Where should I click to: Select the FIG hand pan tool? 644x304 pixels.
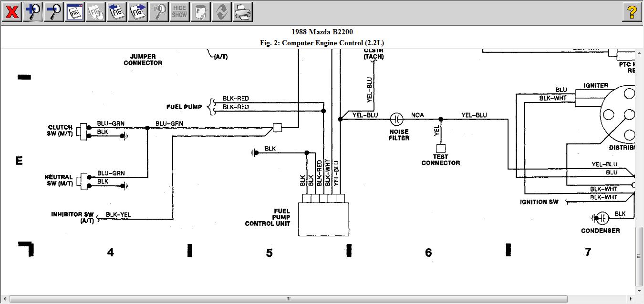(x=96, y=12)
